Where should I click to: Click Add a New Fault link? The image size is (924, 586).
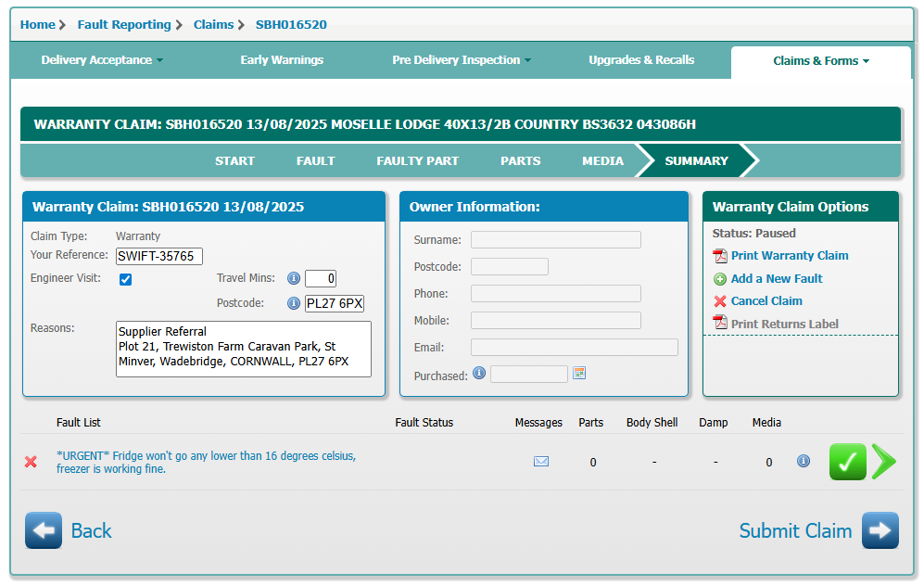tap(776, 278)
